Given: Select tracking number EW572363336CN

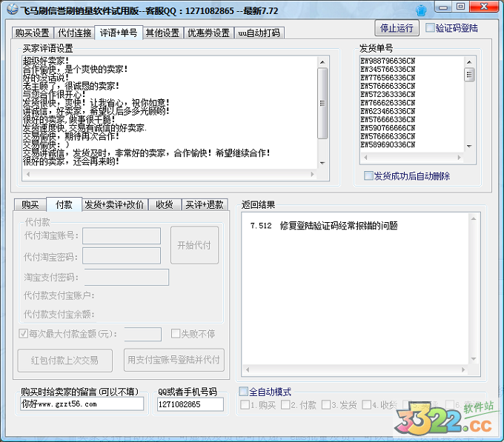Looking at the screenshot, I should (388, 94).
